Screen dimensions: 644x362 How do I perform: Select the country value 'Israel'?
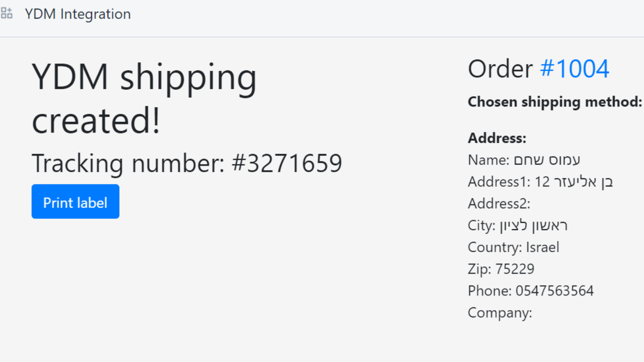click(x=543, y=247)
